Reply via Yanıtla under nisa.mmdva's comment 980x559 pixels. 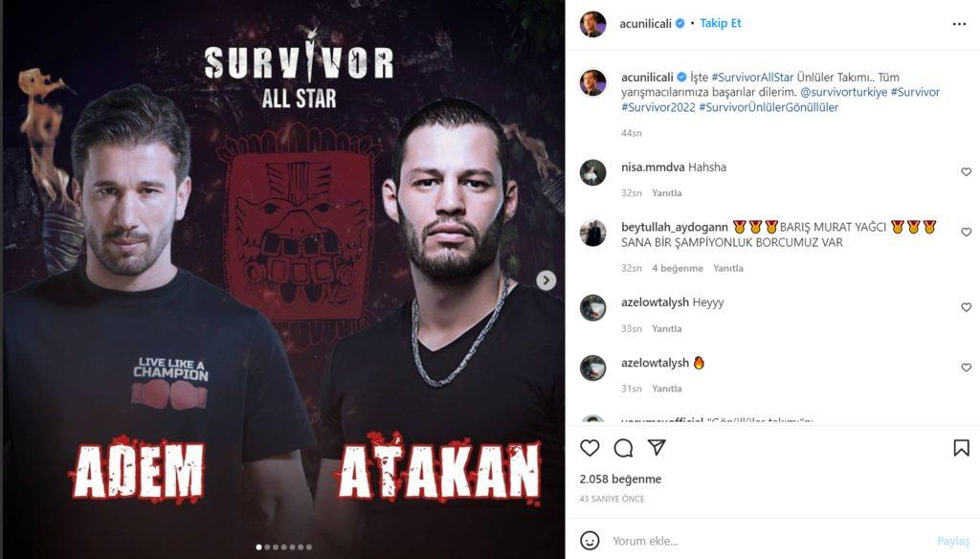[666, 192]
